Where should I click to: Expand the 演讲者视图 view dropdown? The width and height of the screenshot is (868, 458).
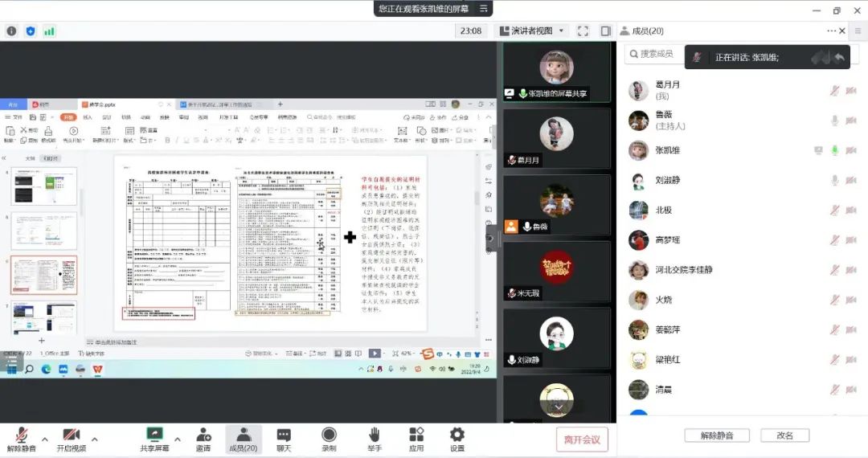tap(532, 31)
